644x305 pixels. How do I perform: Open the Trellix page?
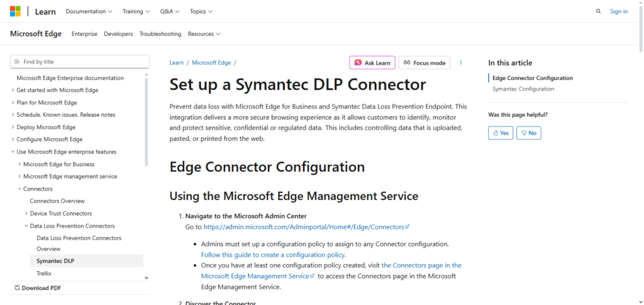[44, 274]
